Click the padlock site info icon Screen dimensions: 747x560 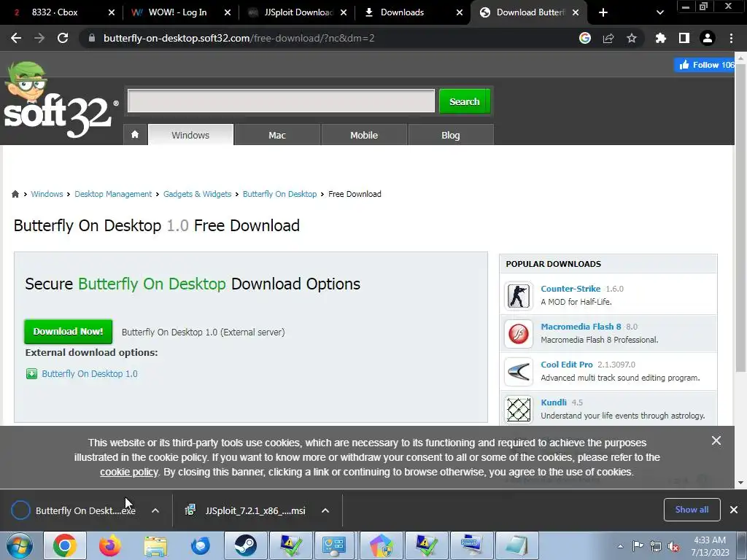[92, 38]
